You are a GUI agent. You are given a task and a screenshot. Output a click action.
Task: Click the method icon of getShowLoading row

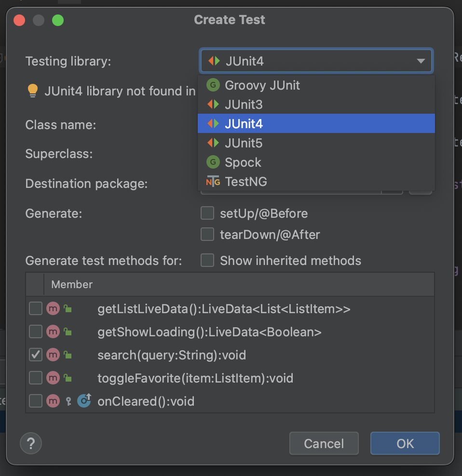coord(53,332)
